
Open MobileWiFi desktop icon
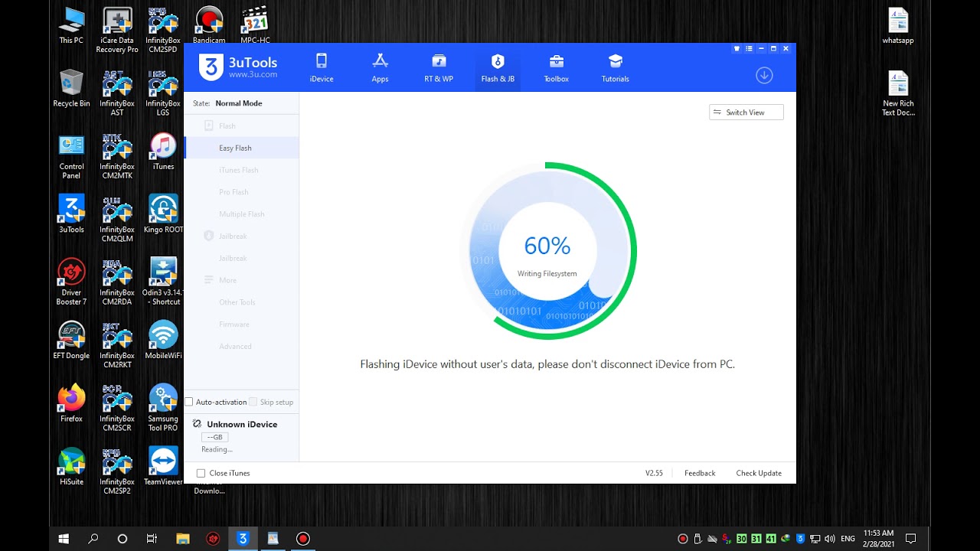pos(163,340)
